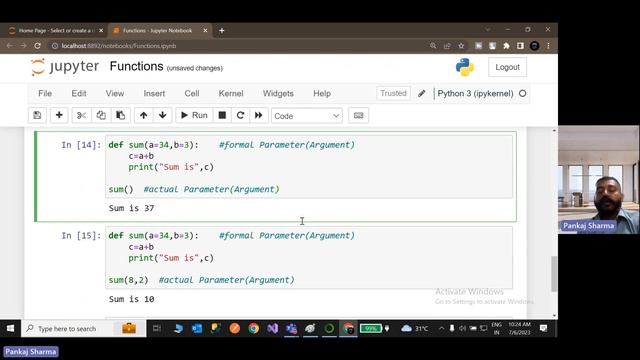Click the Jupyter logo
Image resolution: width=640 pixels, height=360 pixels.
(x=65, y=67)
